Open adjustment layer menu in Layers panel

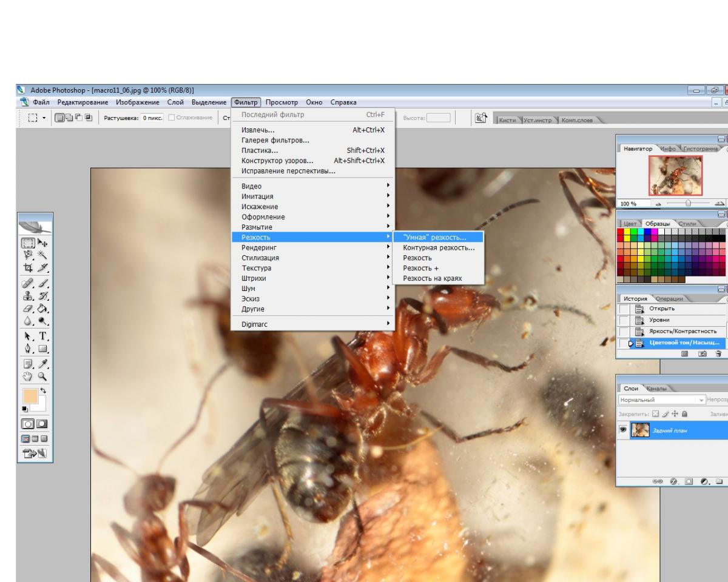704,481
